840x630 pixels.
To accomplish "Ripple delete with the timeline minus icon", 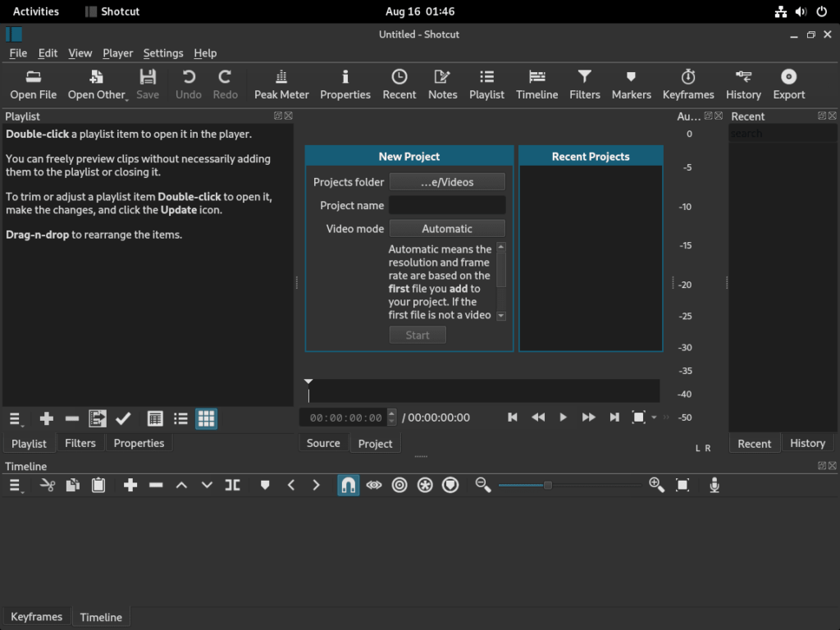I will pos(156,486).
